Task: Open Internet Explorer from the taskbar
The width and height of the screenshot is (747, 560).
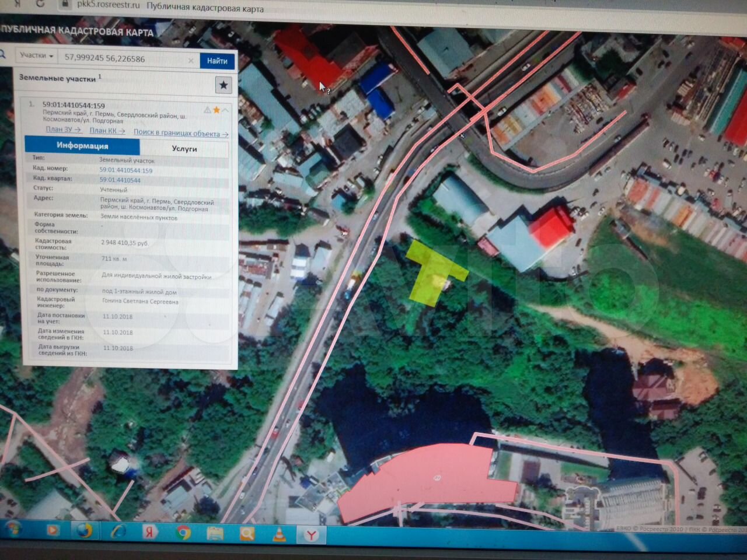Action: 118,531
